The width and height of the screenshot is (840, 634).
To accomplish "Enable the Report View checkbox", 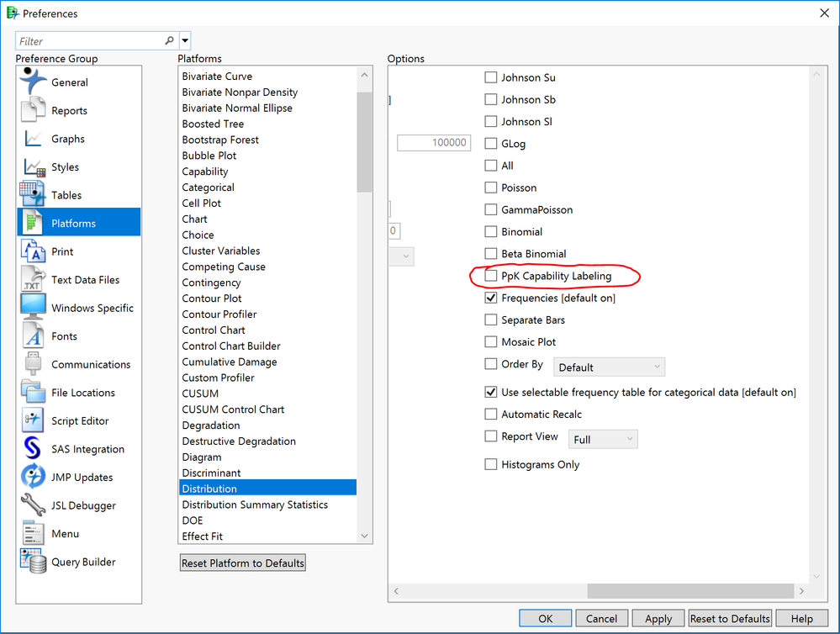I will tap(491, 436).
